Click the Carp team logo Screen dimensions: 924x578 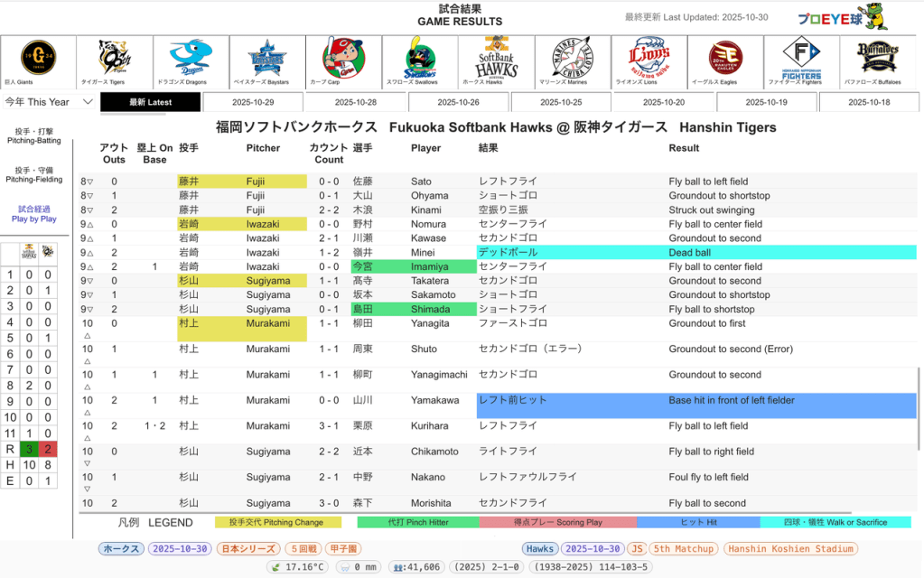coord(343,60)
